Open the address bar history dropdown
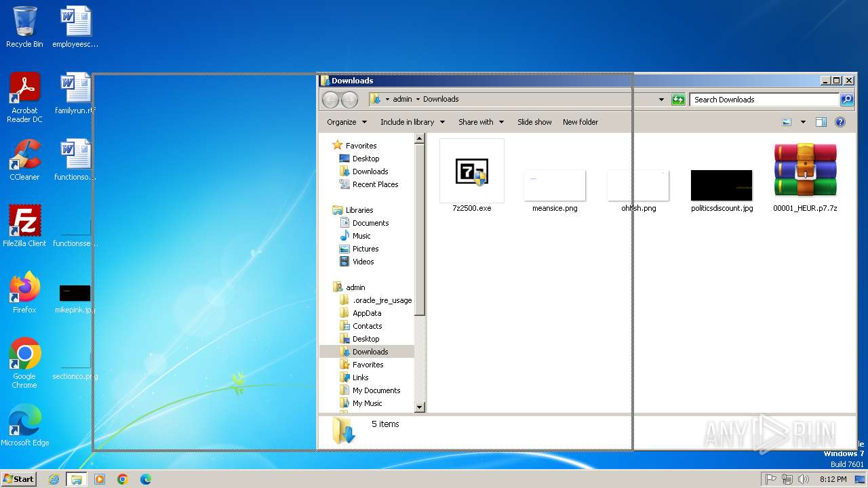This screenshot has width=868, height=488. coord(661,100)
